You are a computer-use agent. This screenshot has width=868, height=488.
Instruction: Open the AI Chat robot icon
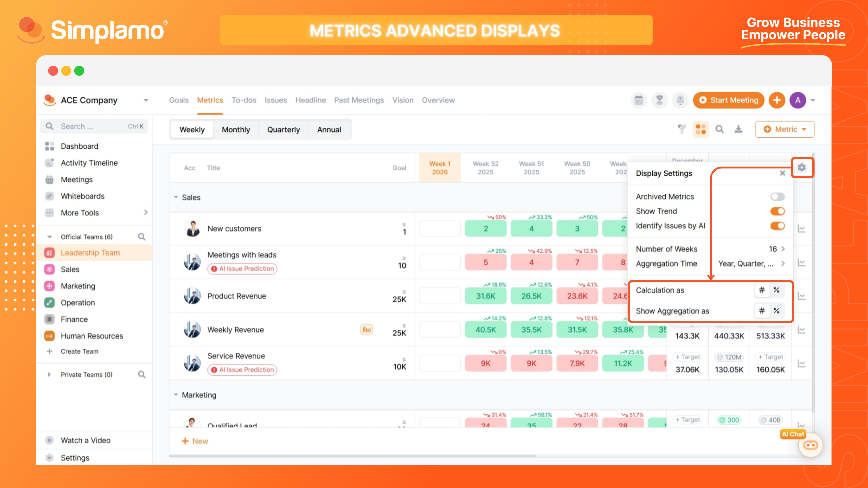(x=810, y=445)
